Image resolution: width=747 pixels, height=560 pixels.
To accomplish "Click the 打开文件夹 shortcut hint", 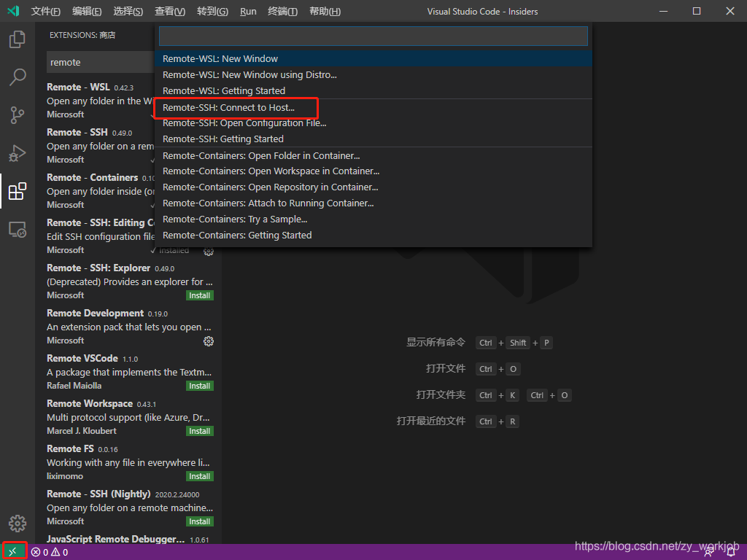I will (x=441, y=394).
